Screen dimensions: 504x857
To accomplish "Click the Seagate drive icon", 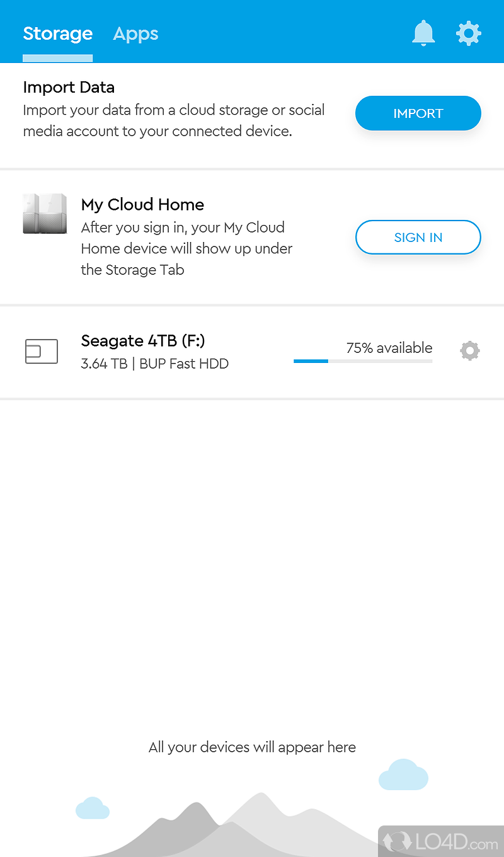I will tap(42, 351).
